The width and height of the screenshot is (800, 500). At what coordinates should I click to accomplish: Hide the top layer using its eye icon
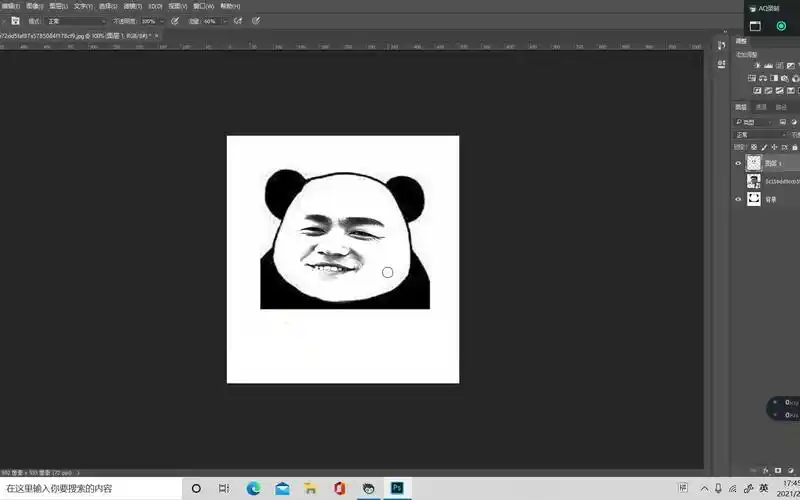pos(739,163)
